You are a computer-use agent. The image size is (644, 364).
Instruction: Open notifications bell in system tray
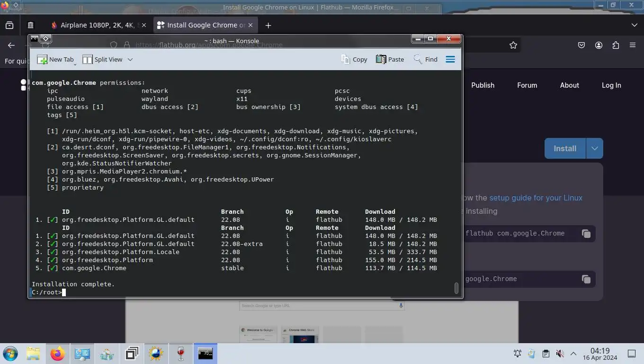tap(518, 354)
